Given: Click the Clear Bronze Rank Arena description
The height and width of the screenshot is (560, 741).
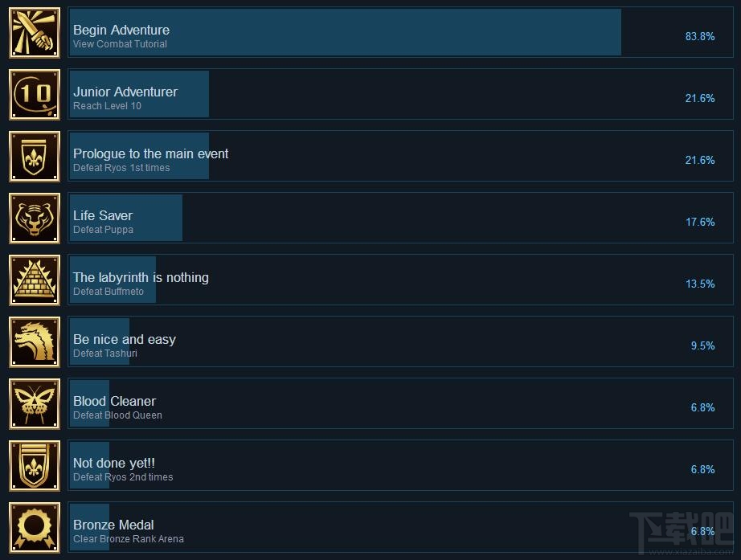Looking at the screenshot, I should [x=129, y=539].
